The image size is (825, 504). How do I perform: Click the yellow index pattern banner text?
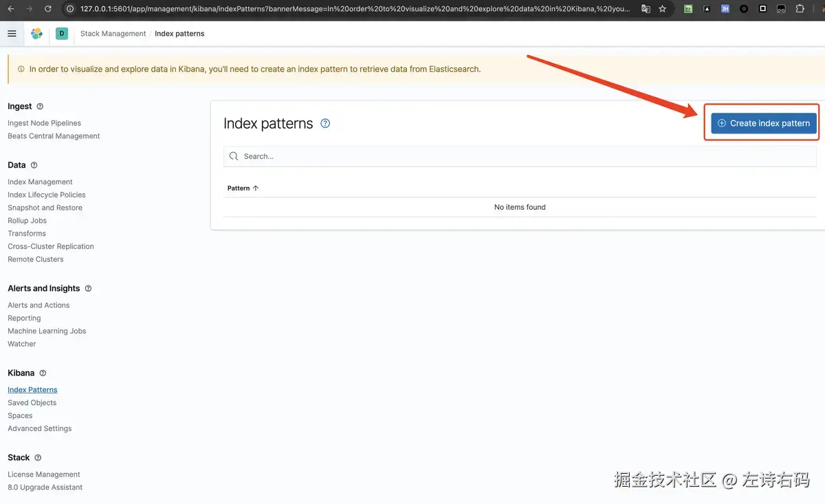pyautogui.click(x=255, y=69)
